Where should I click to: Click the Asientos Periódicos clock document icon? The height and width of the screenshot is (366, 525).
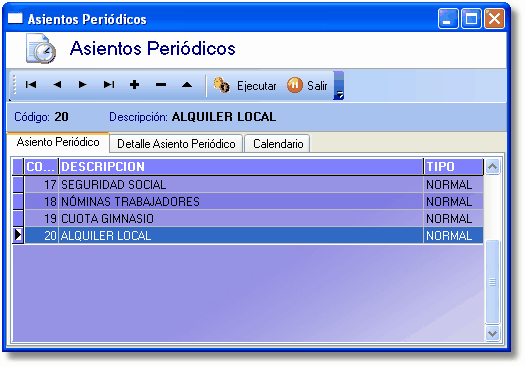tap(41, 49)
